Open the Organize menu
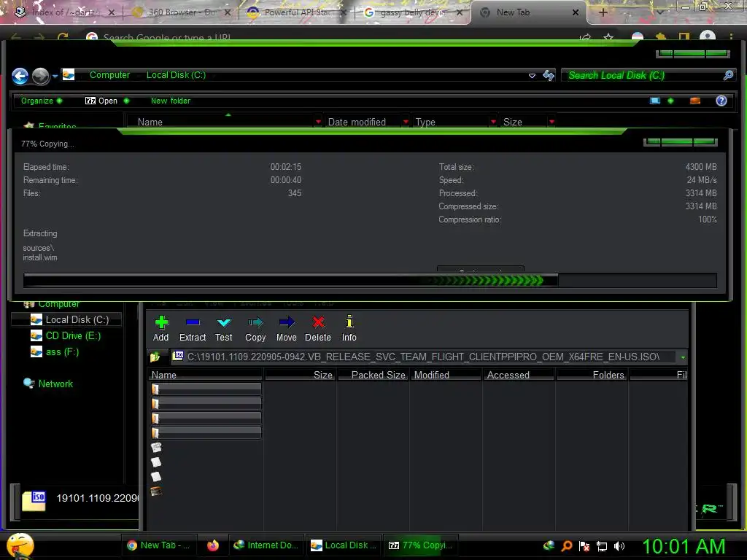The width and height of the screenshot is (747, 560). point(42,101)
